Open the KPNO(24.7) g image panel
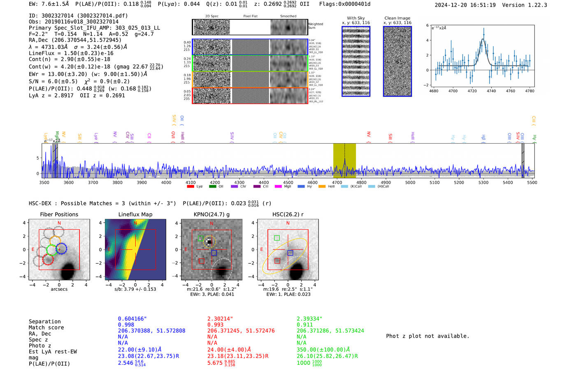The width and height of the screenshot is (576, 392). coord(211,249)
